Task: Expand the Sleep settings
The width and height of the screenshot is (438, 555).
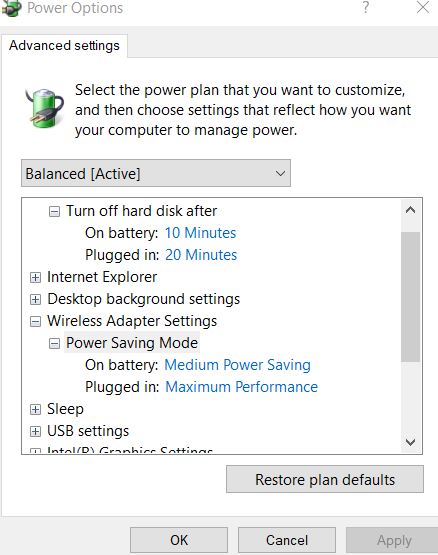Action: point(35,410)
